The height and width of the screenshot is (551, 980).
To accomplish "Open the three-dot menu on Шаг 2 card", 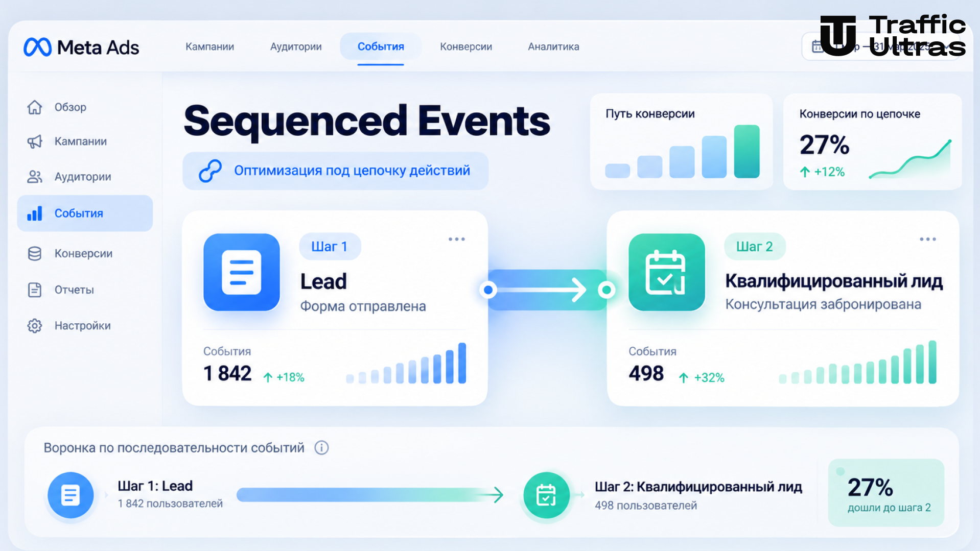I will (x=928, y=239).
